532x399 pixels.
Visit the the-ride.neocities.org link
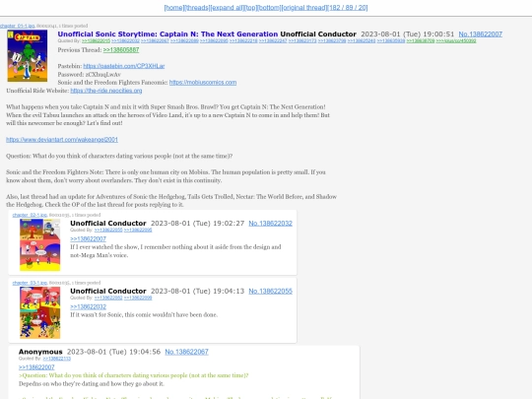click(106, 91)
